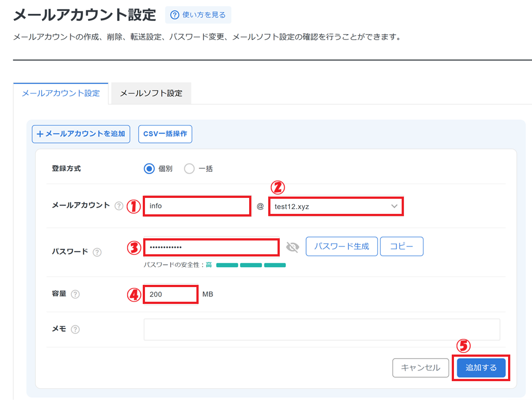
Task: Select the 個別 radio button
Action: point(149,169)
